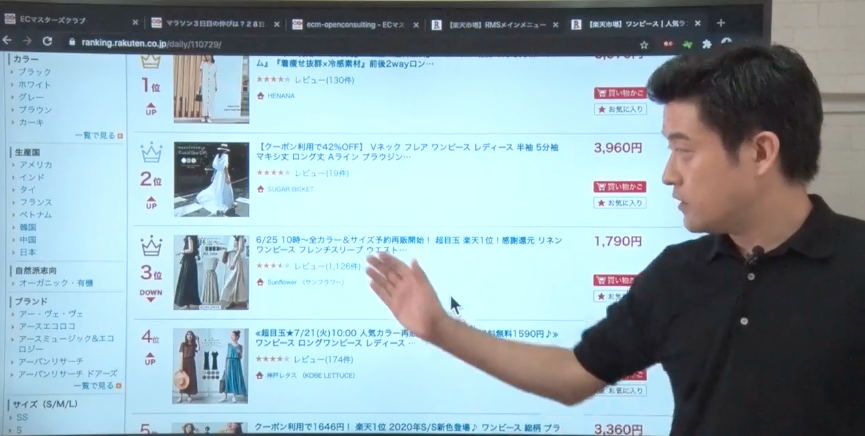Select brand アーバンリサーチ
865x436 pixels.
click(51, 361)
